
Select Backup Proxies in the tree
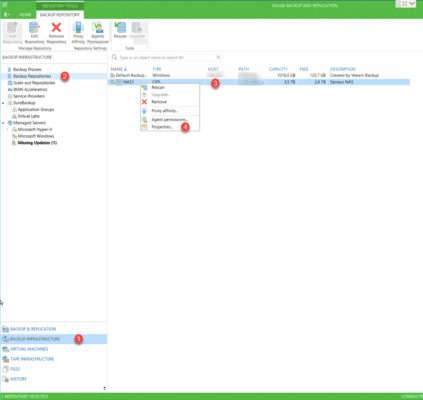[x=27, y=69]
